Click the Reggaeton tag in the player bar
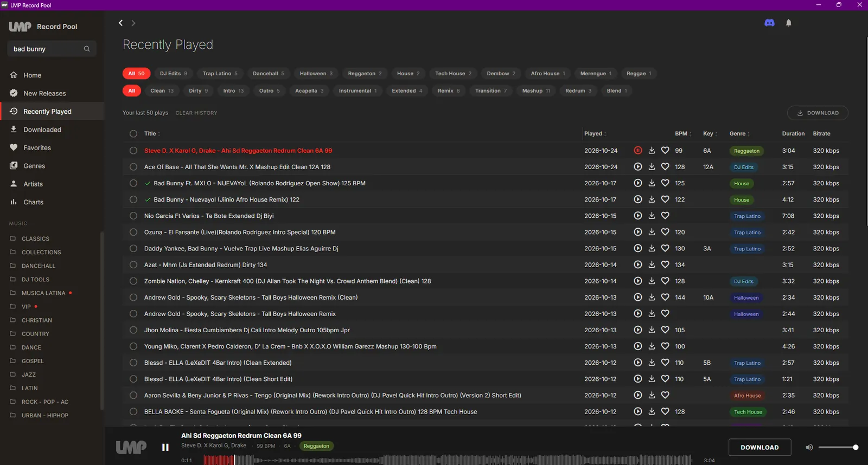The width and height of the screenshot is (868, 465). 316,446
